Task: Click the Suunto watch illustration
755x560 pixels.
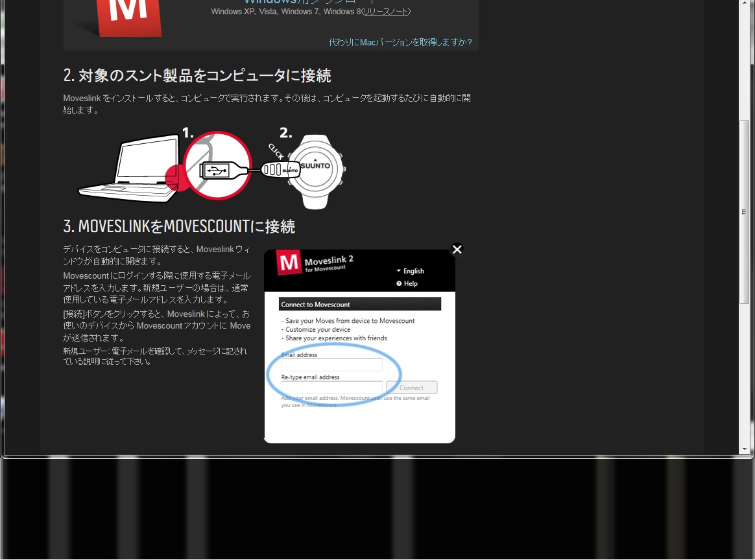Action: click(317, 171)
